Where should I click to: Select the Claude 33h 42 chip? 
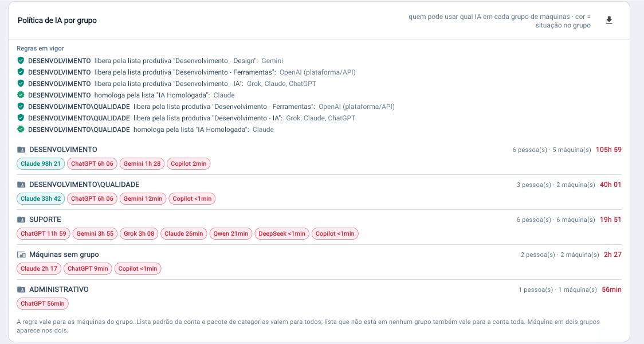tap(41, 198)
